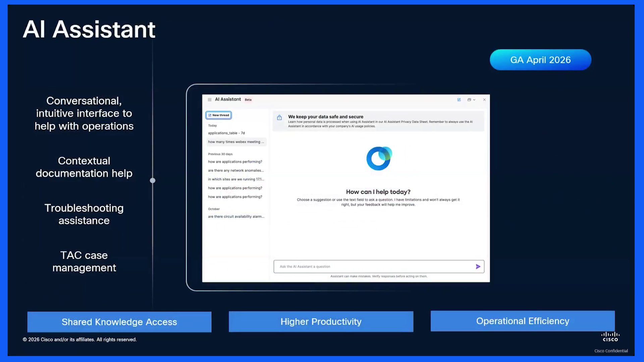
Task: Open the network anomalies thread
Action: (x=236, y=171)
